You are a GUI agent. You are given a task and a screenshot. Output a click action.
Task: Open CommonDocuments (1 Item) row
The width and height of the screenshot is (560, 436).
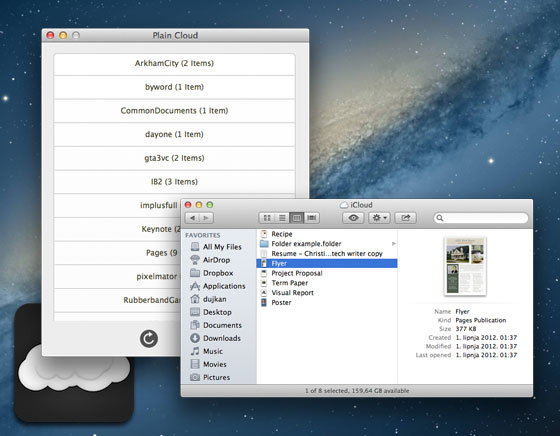[174, 111]
